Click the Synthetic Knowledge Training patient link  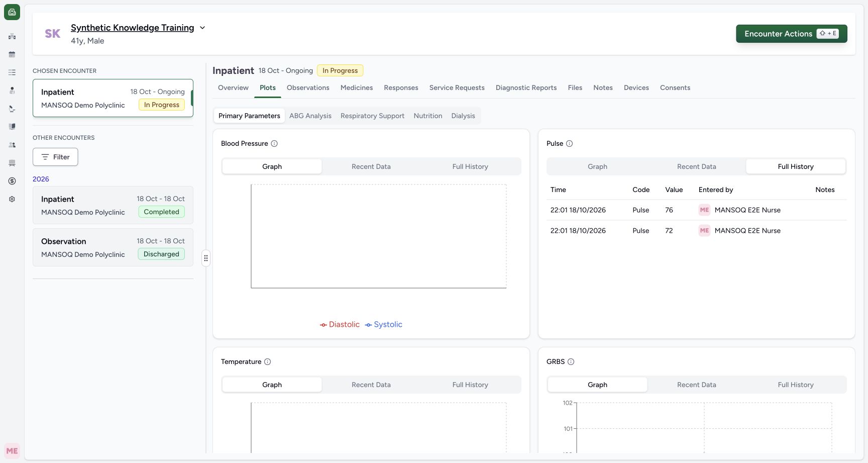click(132, 28)
